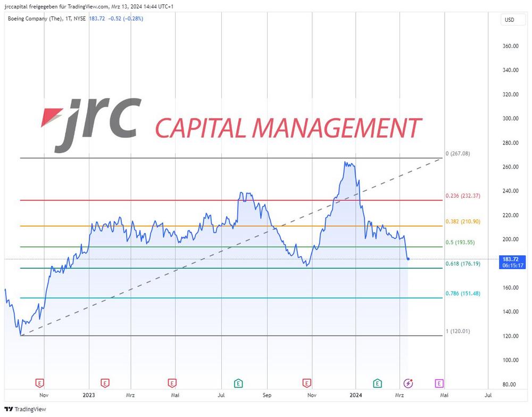Open the green earnings marker after 2024
The image size is (532, 417).
[x=377, y=383]
